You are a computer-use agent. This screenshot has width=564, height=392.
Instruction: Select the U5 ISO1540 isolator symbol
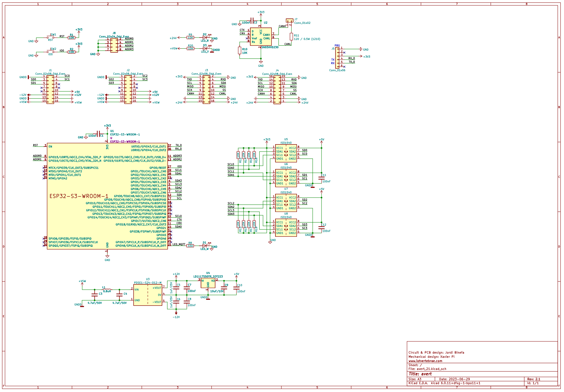[286, 153]
